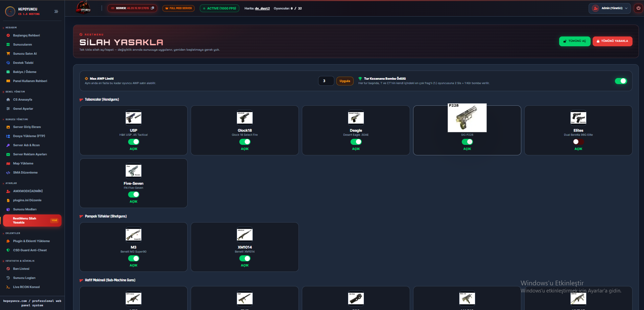
Task: Click the Tümünü Yasakla button
Action: point(612,41)
